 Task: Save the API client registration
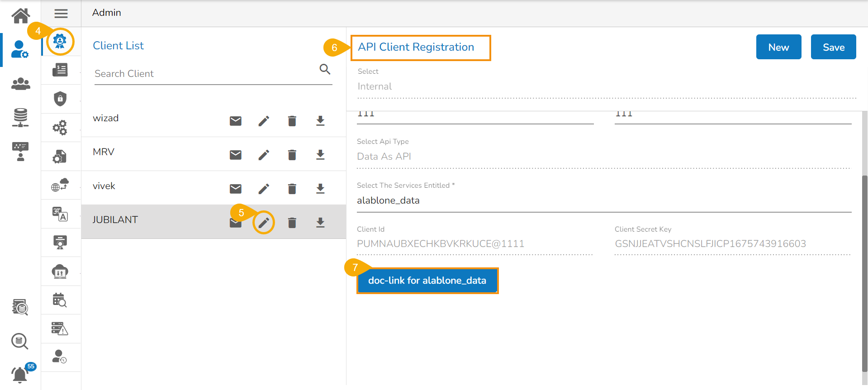point(833,47)
